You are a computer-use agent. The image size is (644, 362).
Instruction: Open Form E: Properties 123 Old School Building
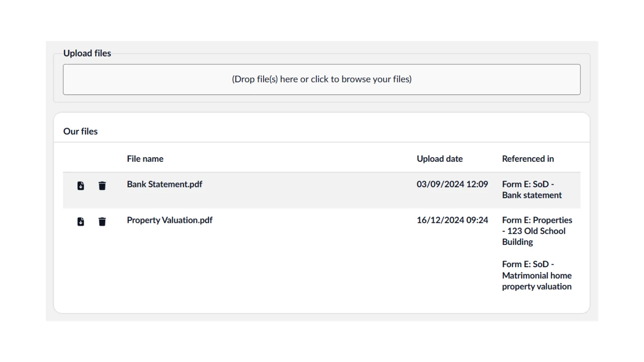(537, 231)
